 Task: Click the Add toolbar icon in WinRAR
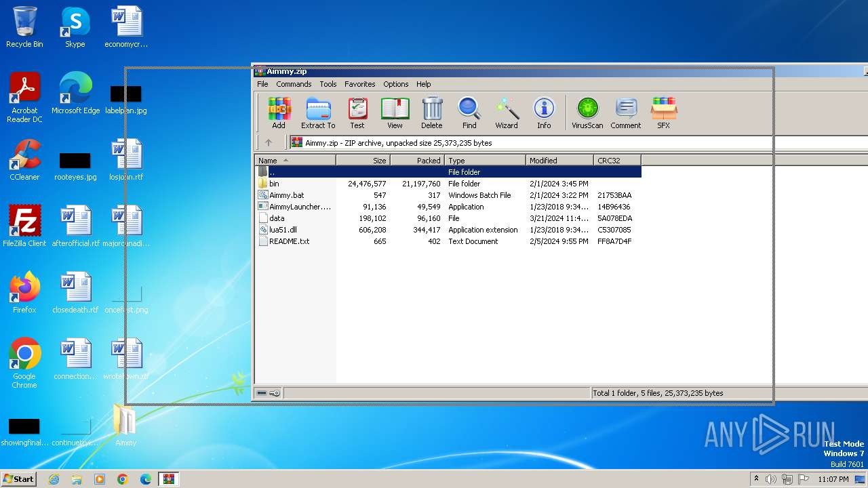pos(279,113)
